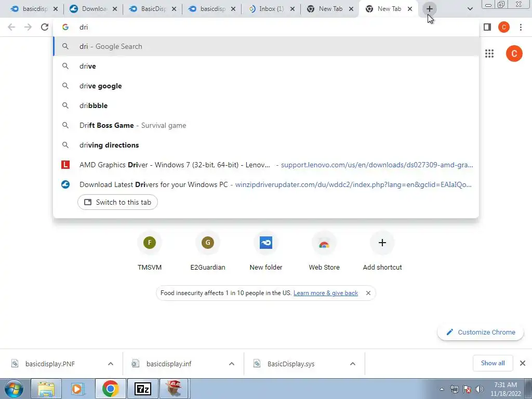Image resolution: width=532 pixels, height=399 pixels.
Task: Go forward with the forward arrow
Action: (28, 27)
